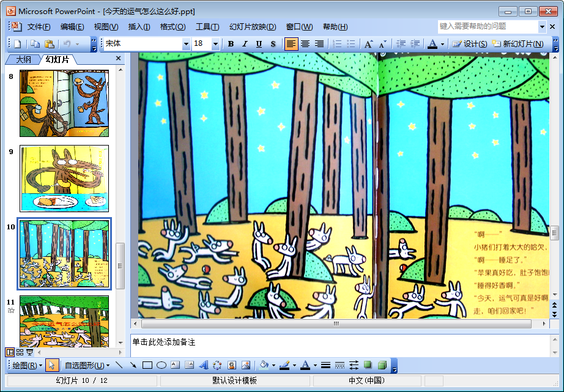Choose the Select Objects arrow tool
564x392 pixels.
pyautogui.click(x=51, y=365)
